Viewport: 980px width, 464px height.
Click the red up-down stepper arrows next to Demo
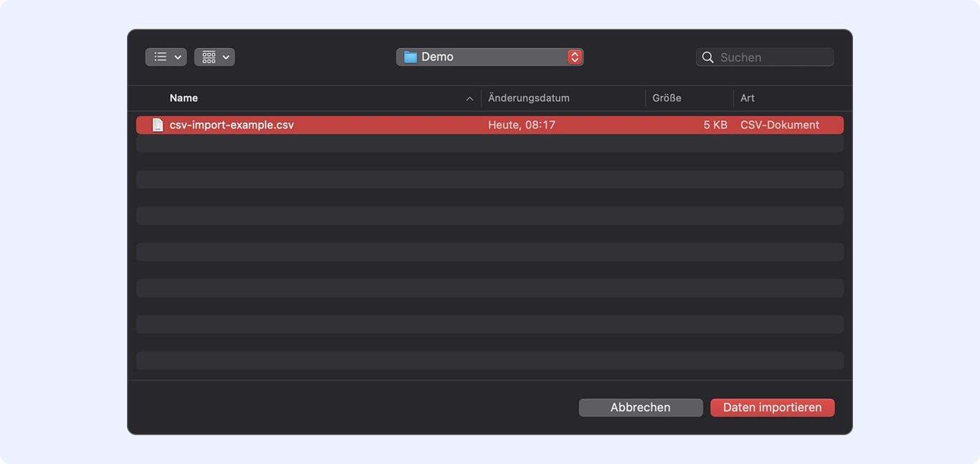[575, 57]
